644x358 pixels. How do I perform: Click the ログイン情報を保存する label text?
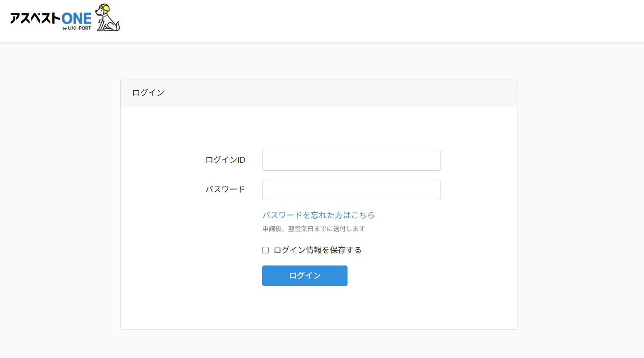click(x=317, y=250)
